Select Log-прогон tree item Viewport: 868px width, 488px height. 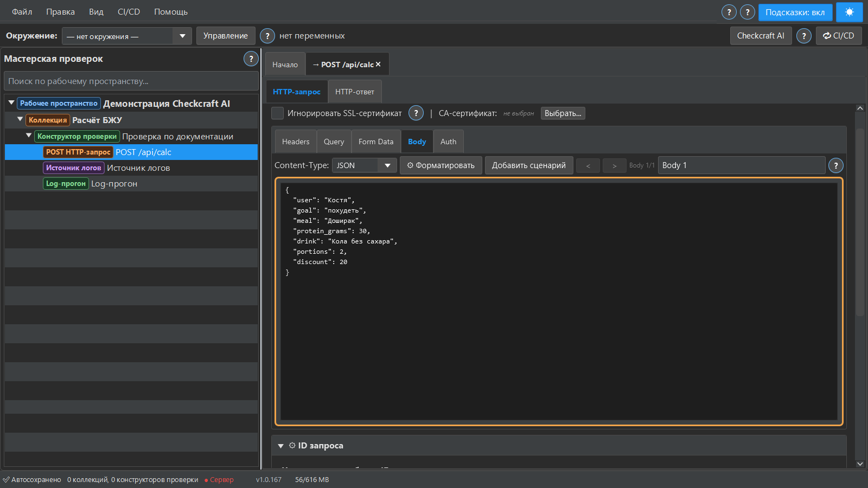point(131,183)
